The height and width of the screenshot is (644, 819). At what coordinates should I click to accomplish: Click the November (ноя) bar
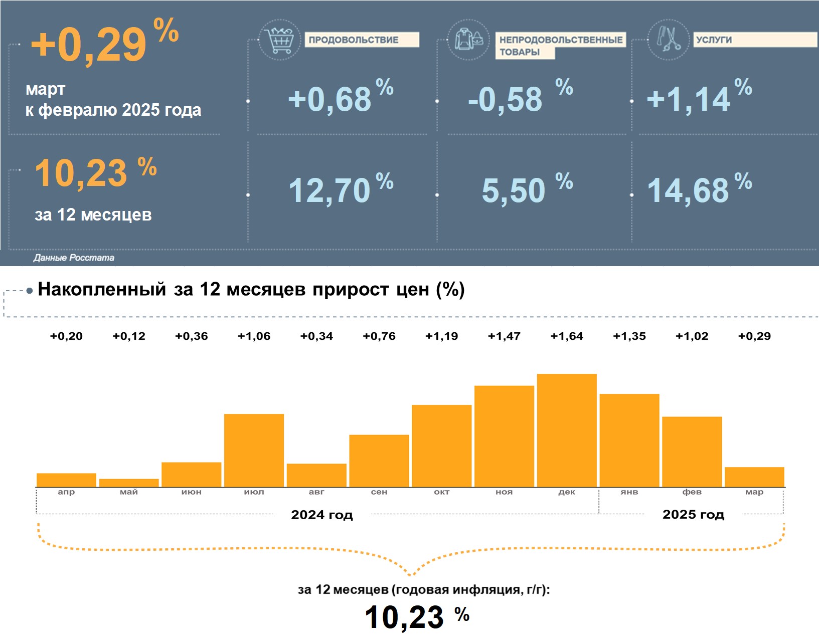[x=504, y=436]
